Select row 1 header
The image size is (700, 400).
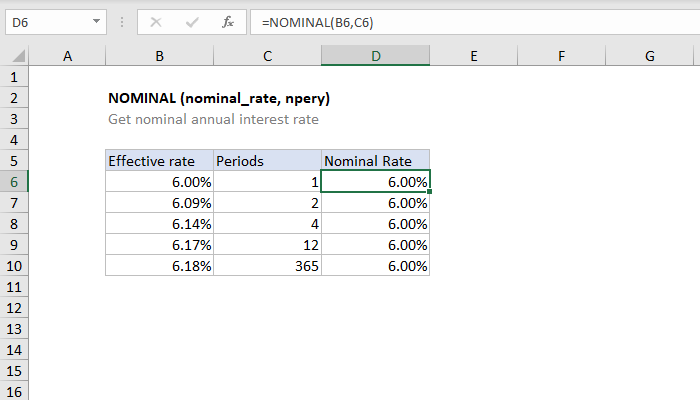tap(14, 77)
